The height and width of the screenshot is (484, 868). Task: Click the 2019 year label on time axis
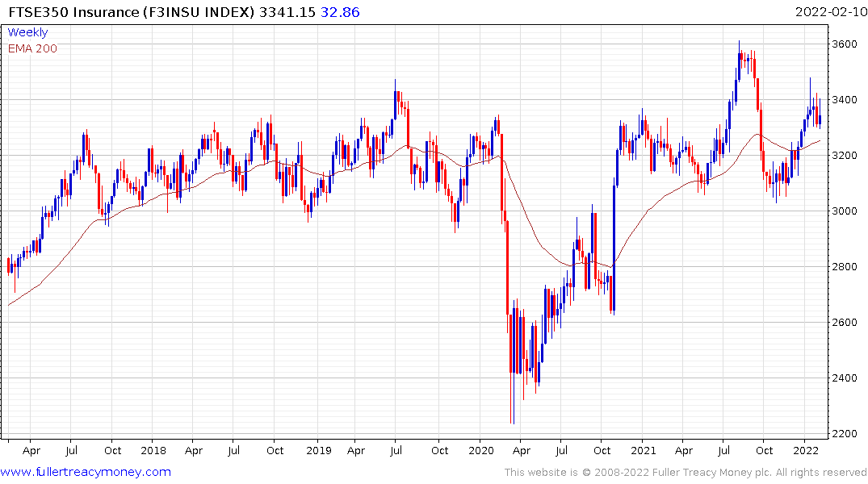tap(319, 450)
